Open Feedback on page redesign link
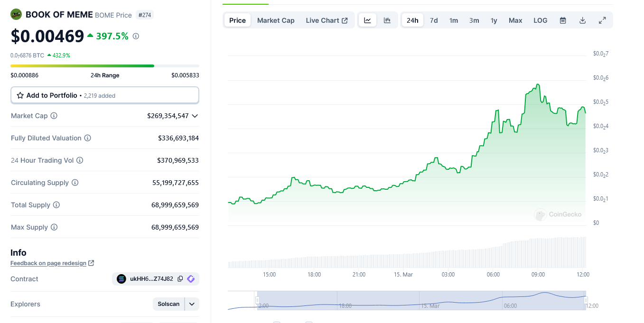The image size is (644, 323). click(48, 263)
